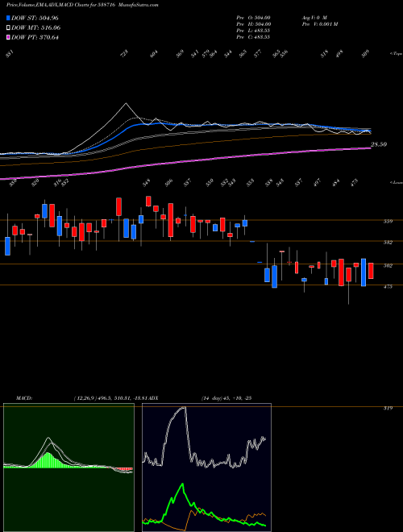
Task: Click the 502 price level label
Action: click(388, 266)
